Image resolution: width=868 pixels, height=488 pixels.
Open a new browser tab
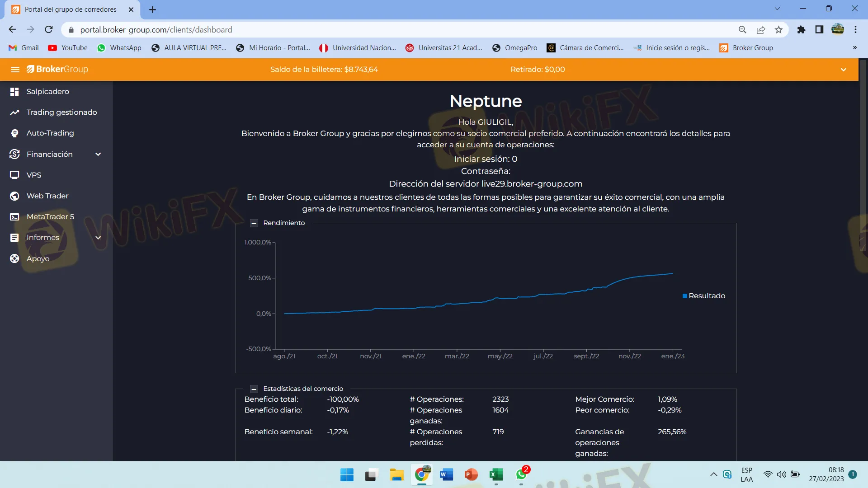pyautogui.click(x=153, y=9)
